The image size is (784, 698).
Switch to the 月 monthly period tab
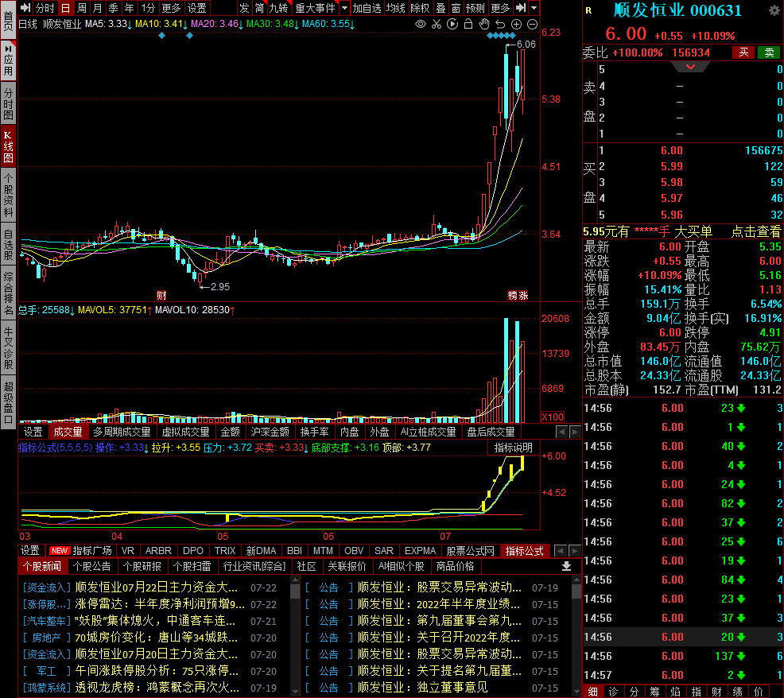pos(98,8)
